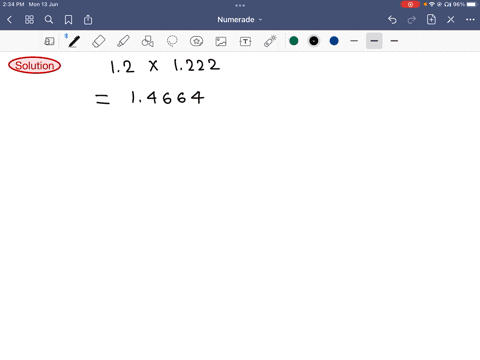
Task: Open the page thumbnails grid view
Action: [29, 20]
